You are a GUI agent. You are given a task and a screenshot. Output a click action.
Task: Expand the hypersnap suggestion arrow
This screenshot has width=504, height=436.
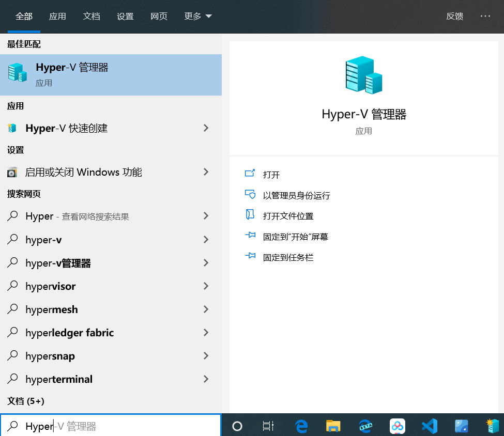click(x=206, y=356)
